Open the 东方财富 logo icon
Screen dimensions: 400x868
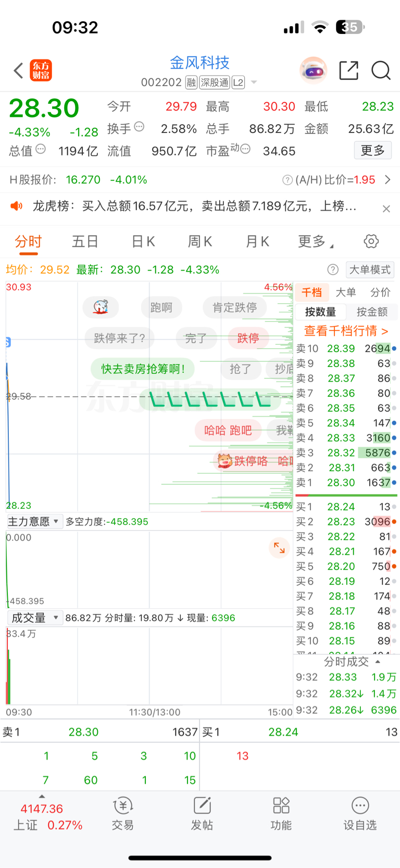click(41, 70)
